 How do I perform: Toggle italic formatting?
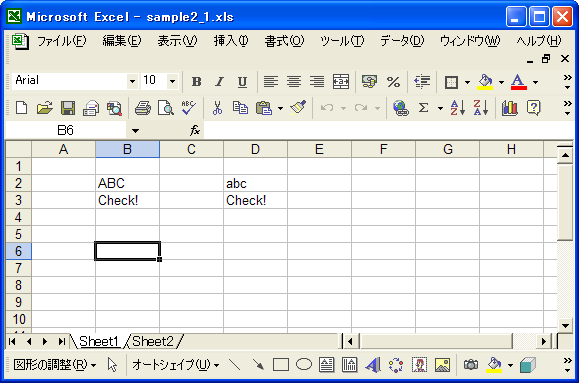tap(219, 82)
